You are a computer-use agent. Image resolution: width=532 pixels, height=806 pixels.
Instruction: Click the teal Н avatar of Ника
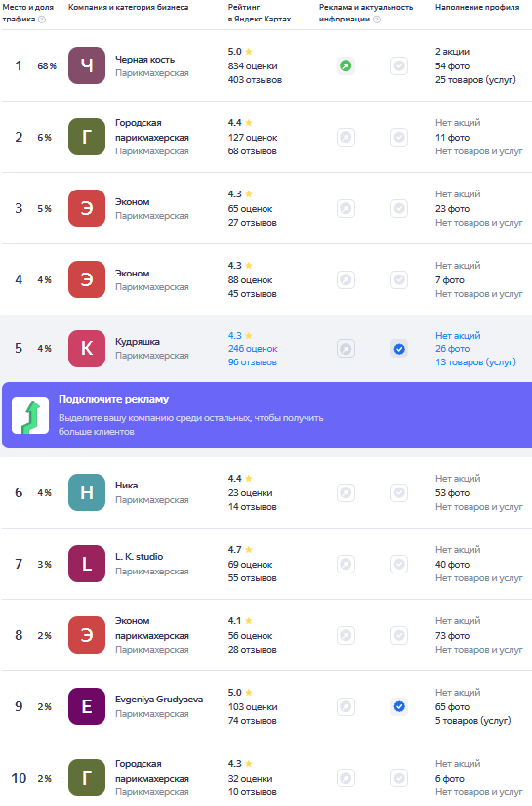click(x=87, y=492)
